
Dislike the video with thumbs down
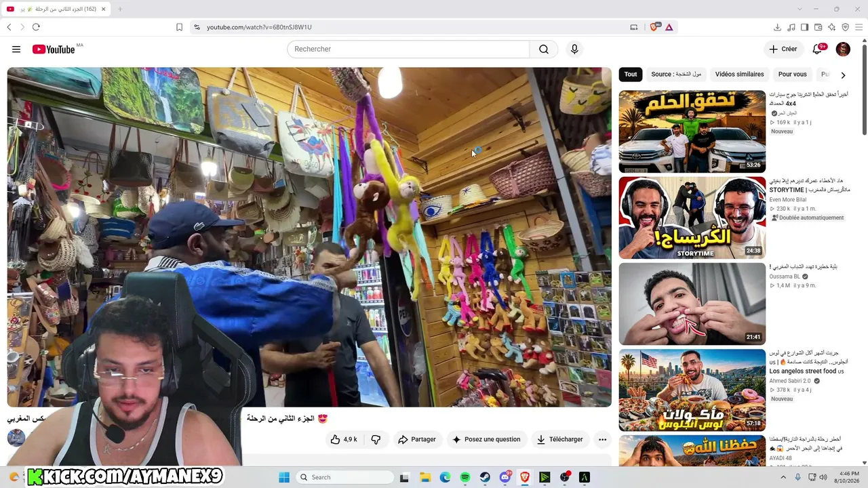pyautogui.click(x=376, y=439)
